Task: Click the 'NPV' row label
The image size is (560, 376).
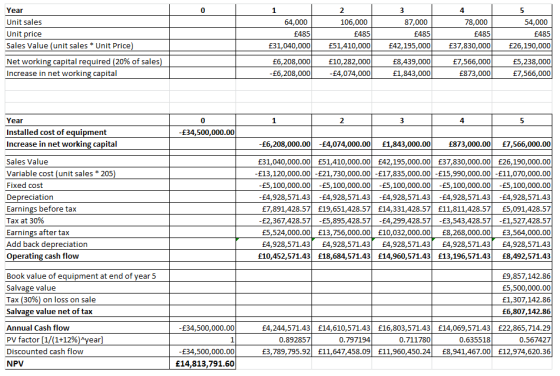Action: pos(15,364)
